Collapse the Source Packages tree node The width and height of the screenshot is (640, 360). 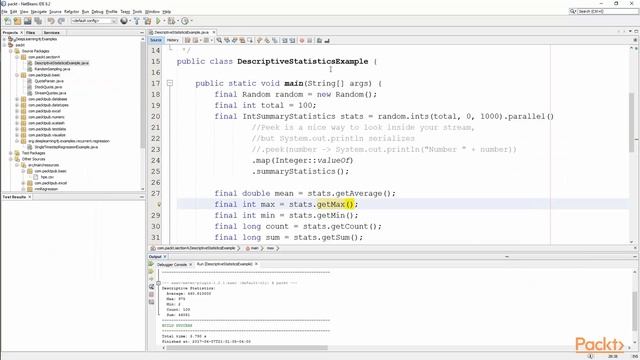pyautogui.click(x=11, y=51)
